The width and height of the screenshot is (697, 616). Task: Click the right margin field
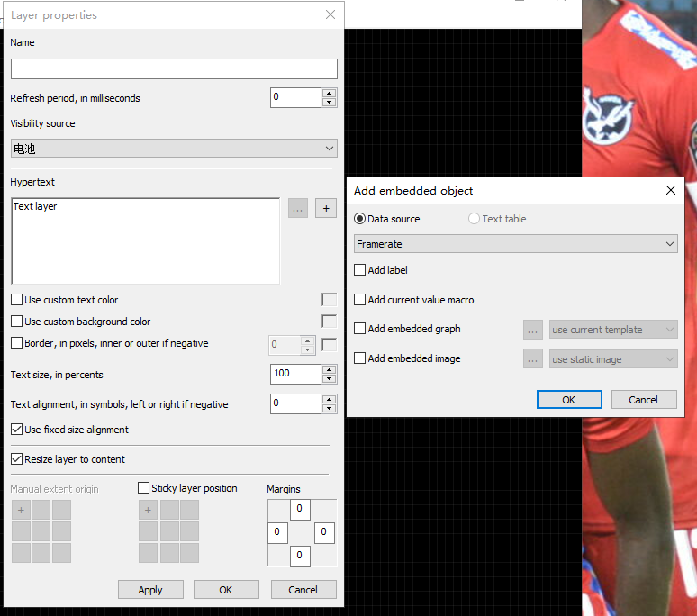(324, 532)
